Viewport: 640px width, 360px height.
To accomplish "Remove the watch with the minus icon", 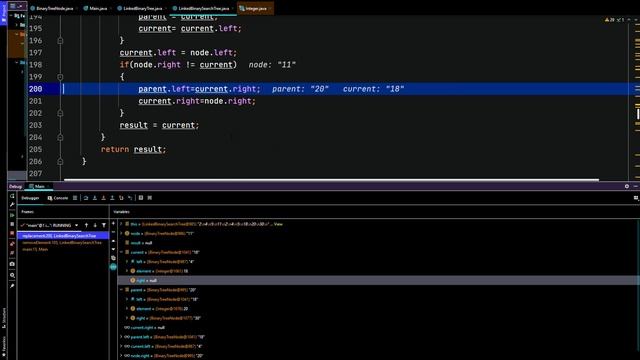I will (113, 232).
